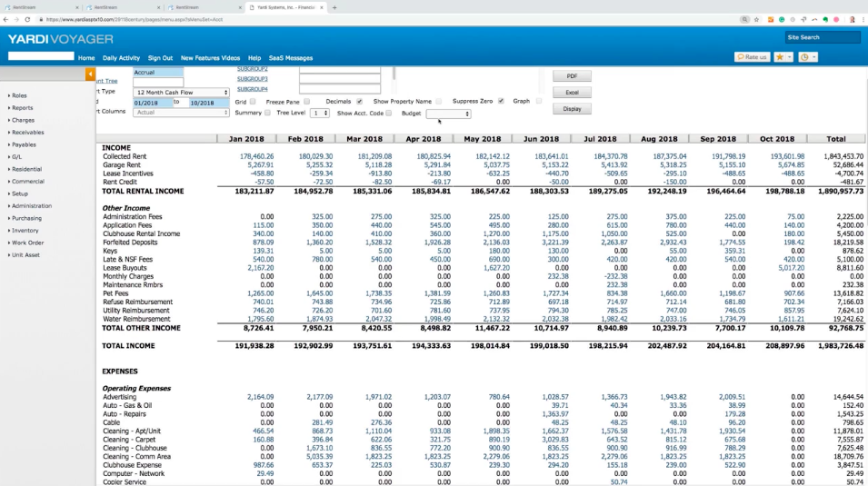Close the Yardi Systems browser tab

click(322, 8)
